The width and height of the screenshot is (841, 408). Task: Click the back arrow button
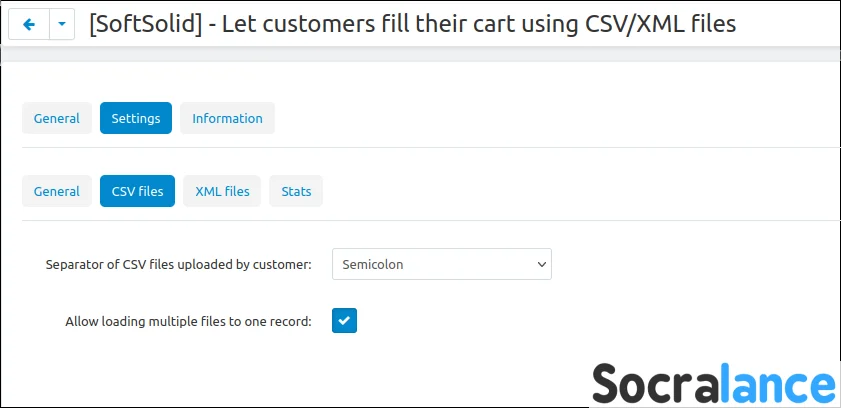pos(28,25)
